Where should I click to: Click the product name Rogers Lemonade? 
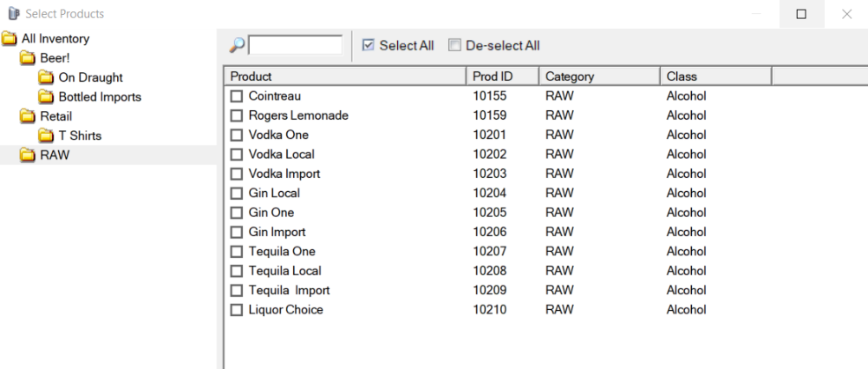[298, 115]
